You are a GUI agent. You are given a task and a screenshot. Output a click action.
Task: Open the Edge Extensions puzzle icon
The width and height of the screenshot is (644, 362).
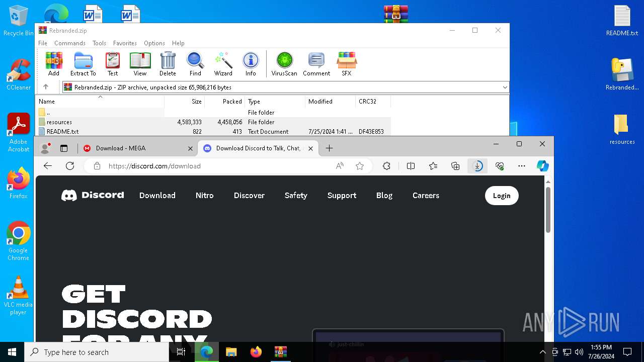pyautogui.click(x=386, y=166)
